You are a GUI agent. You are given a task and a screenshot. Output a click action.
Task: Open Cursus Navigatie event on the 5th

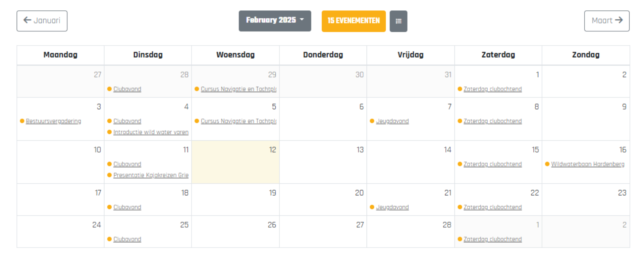pyautogui.click(x=238, y=121)
